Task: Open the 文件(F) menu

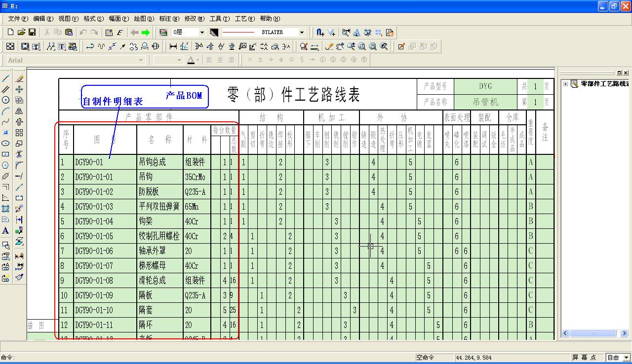Action: 18,19
